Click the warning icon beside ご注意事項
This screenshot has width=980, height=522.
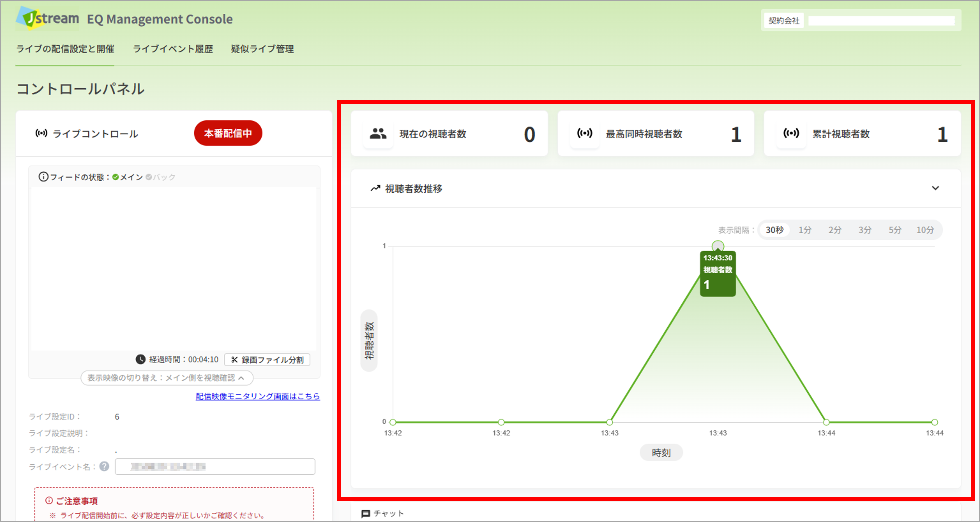[49, 500]
